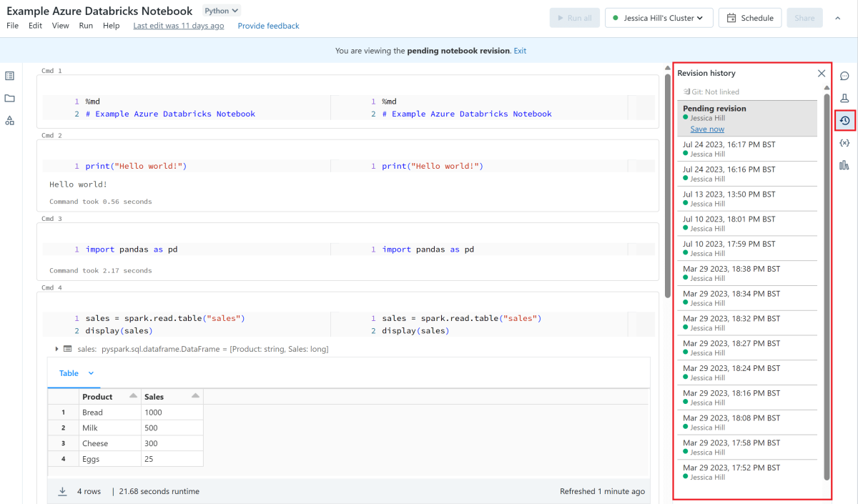Click the notebook title Example Azure Databricks Notebook
This screenshot has height=504, width=858.
tap(99, 11)
